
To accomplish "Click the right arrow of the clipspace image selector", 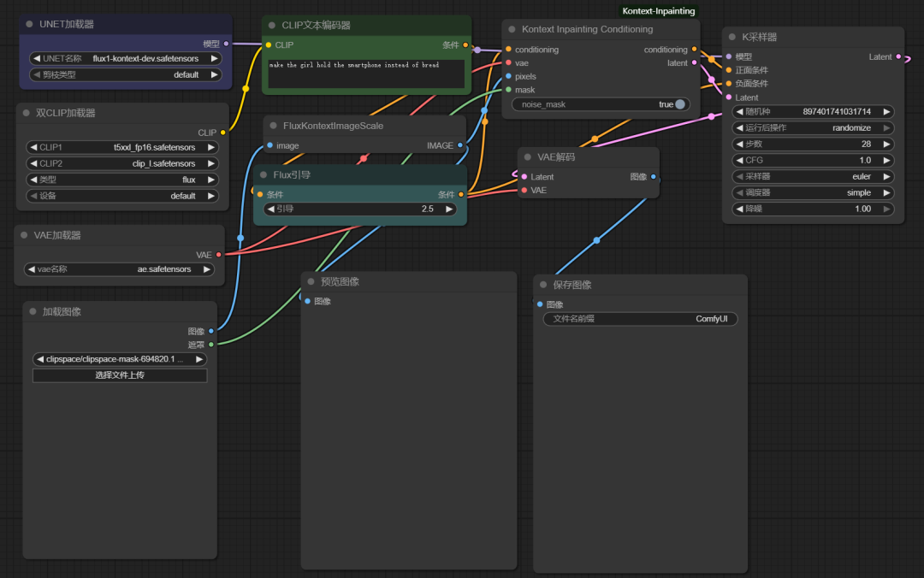I will point(199,359).
